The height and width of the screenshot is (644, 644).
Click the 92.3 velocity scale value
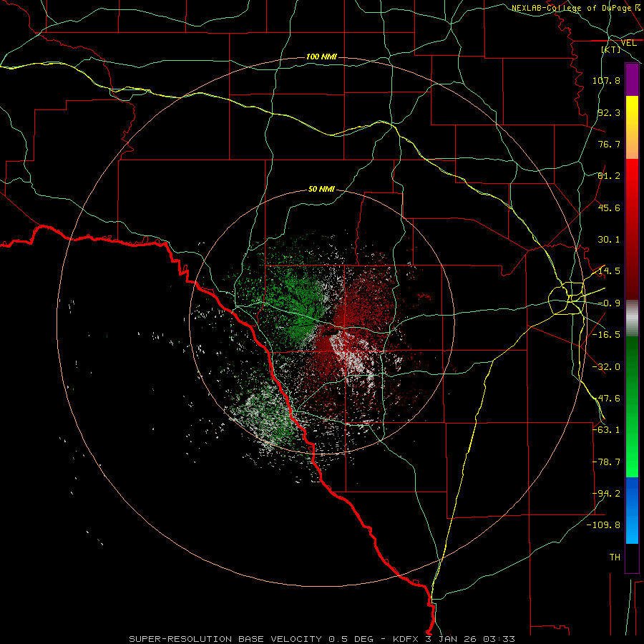(609, 112)
